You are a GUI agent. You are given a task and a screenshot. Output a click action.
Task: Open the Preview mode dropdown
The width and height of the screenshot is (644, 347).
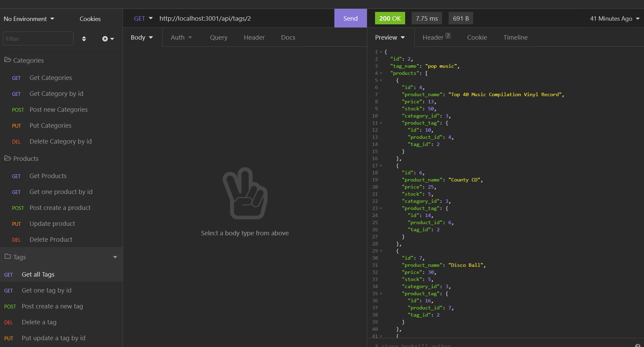[x=390, y=37]
